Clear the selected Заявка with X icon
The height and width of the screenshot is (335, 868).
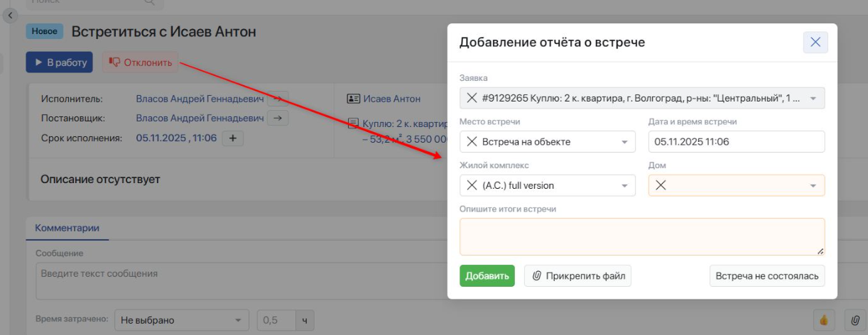coord(472,98)
